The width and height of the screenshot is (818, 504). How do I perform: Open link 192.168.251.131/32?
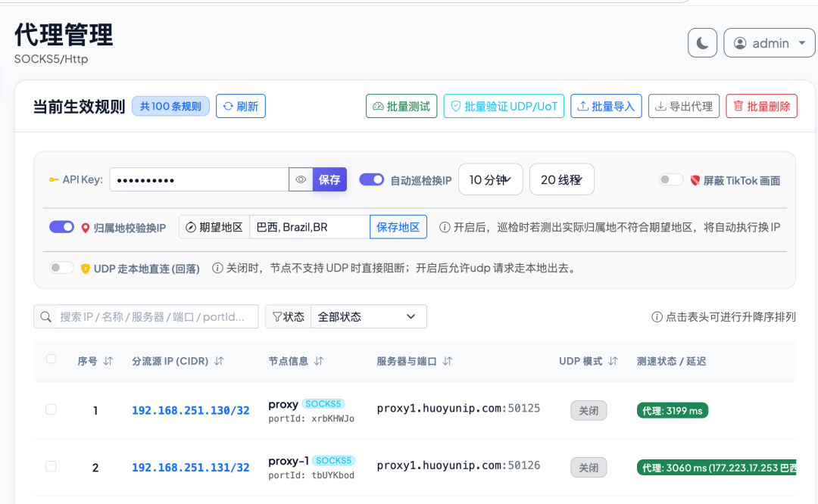point(190,468)
